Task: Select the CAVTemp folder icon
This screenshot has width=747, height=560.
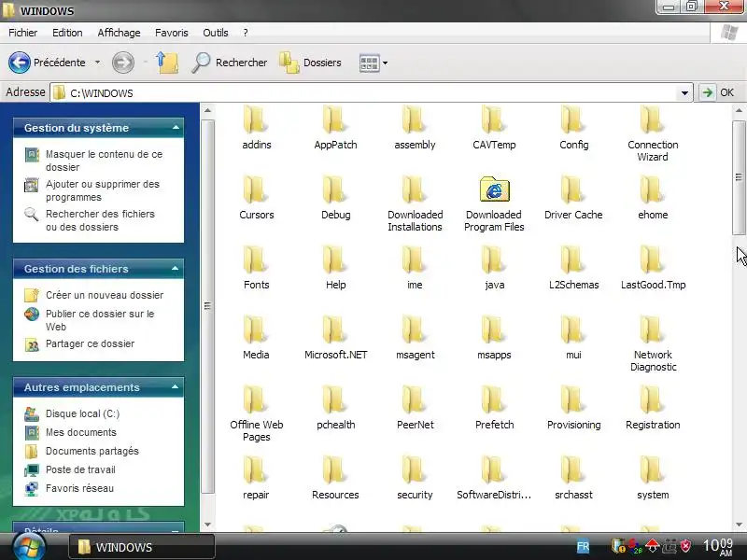Action: point(494,119)
